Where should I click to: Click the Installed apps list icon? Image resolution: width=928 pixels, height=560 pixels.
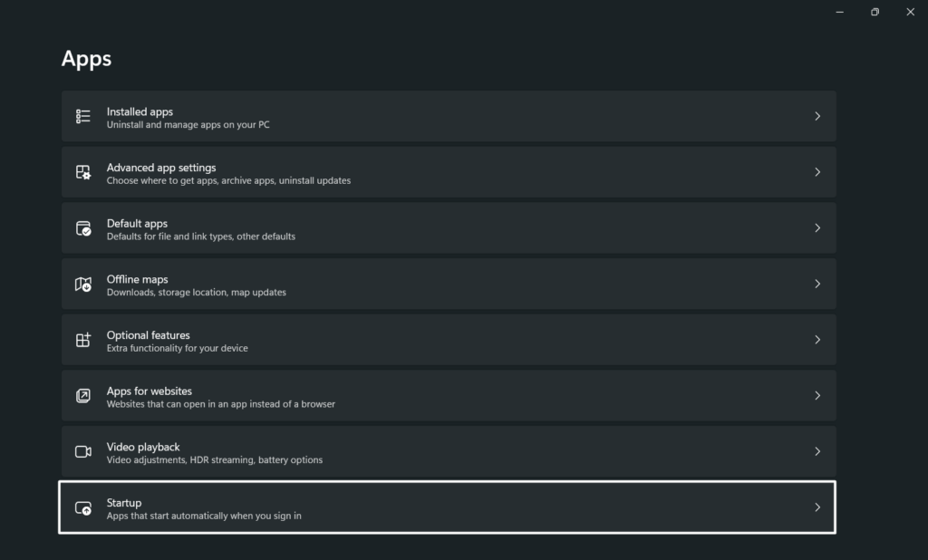pos(83,116)
